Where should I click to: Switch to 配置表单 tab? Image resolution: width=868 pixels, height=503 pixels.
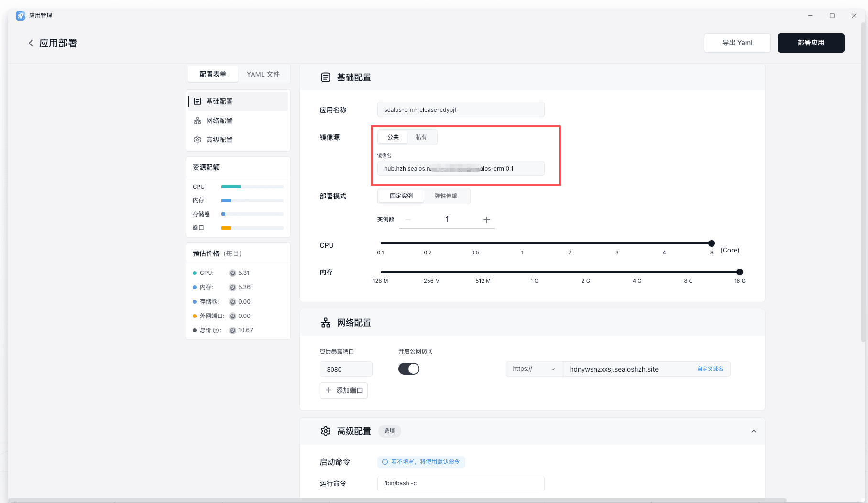pyautogui.click(x=213, y=74)
